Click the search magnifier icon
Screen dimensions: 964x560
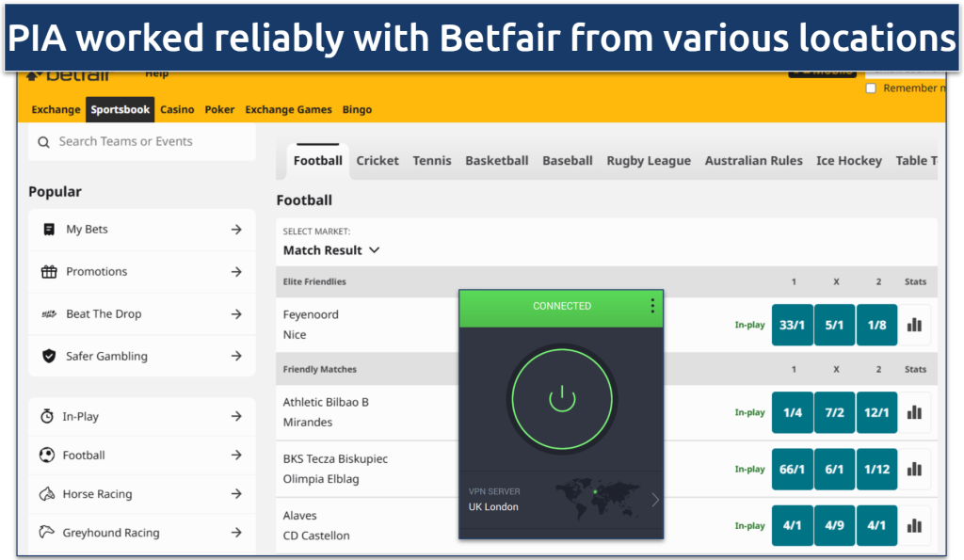point(43,142)
